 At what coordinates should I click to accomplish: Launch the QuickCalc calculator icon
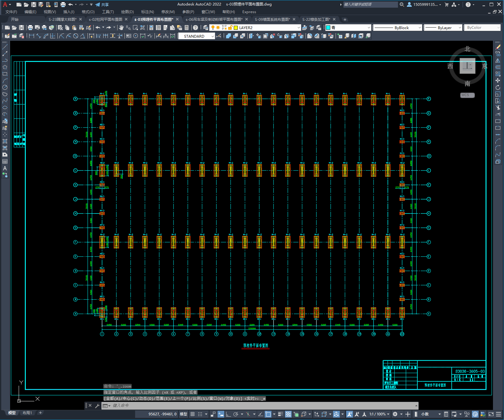coord(187,28)
